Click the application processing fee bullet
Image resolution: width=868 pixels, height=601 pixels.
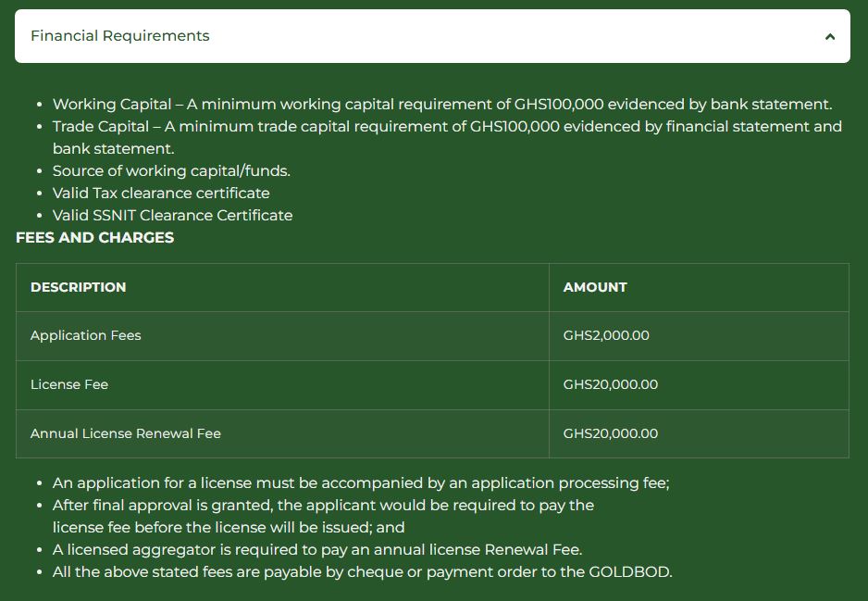pos(361,483)
